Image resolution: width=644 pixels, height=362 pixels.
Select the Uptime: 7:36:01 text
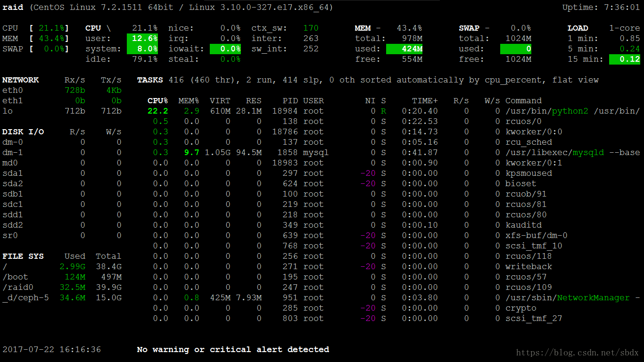tap(601, 8)
